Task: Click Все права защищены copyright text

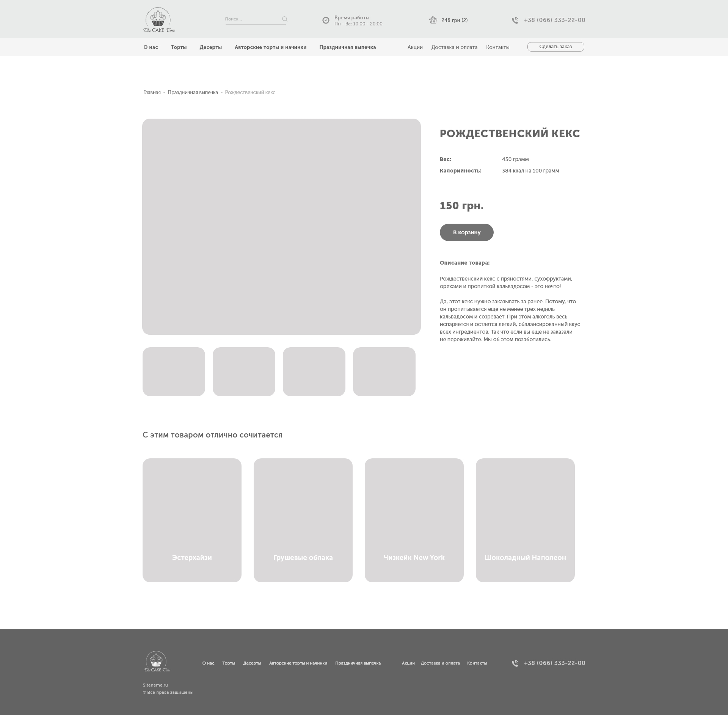Action: tap(168, 693)
